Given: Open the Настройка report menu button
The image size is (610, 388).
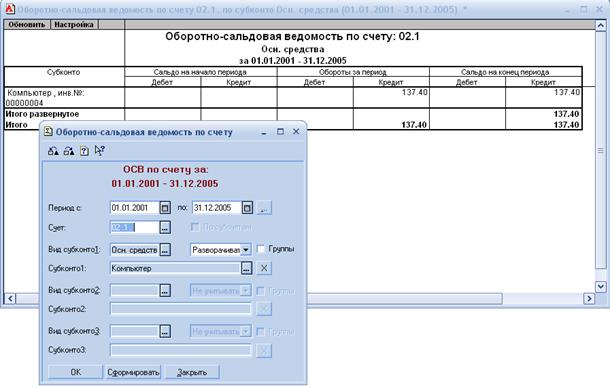Looking at the screenshot, I should [x=74, y=25].
